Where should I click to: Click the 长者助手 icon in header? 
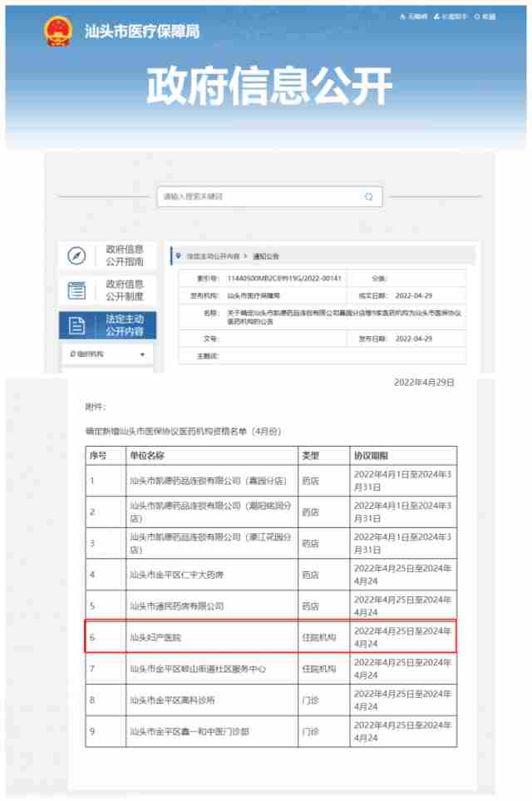pos(437,16)
